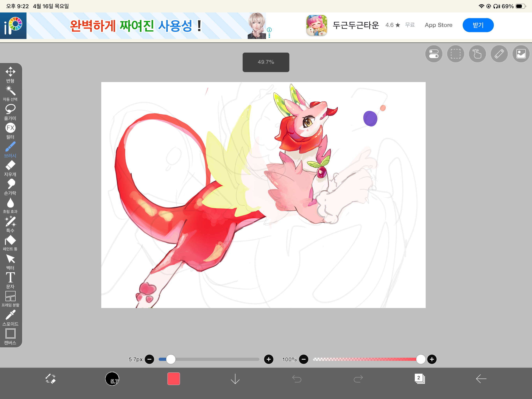Select the Smudge (손가락) finger tool
Image resolution: width=532 pixels, height=399 pixels.
[10, 187]
